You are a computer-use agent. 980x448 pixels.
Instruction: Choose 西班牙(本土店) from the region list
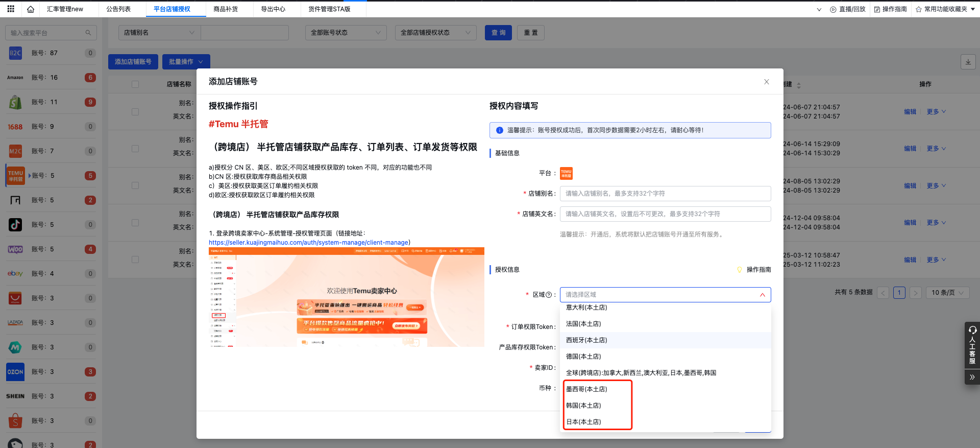coord(666,340)
